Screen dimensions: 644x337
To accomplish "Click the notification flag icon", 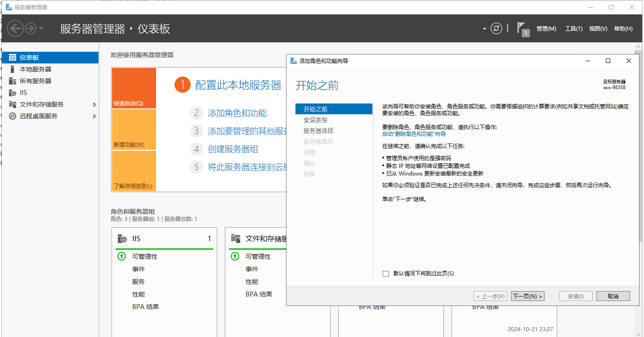I will pyautogui.click(x=522, y=28).
